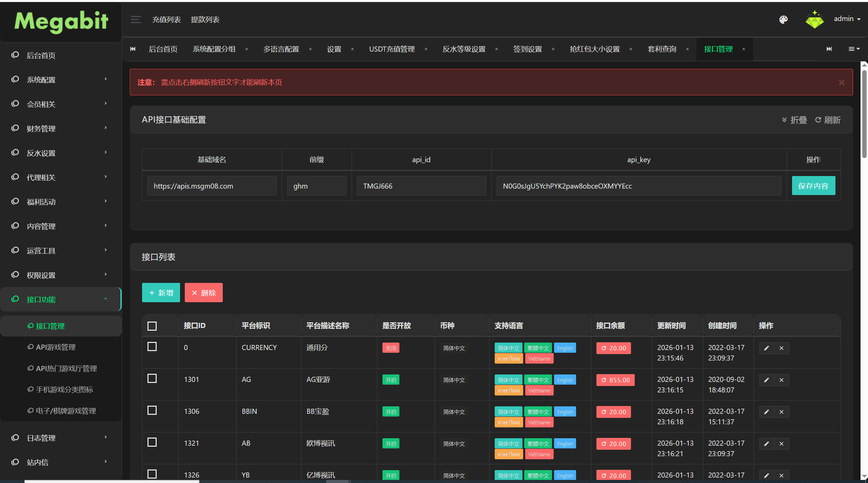
Task: Open the 提款列表 link
Action: [205, 20]
